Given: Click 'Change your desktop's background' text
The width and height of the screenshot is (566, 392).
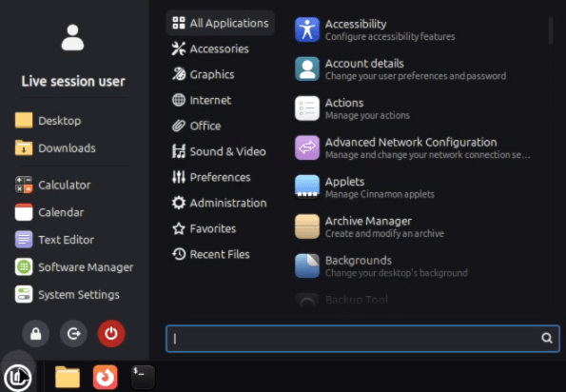Looking at the screenshot, I should coord(397,273).
